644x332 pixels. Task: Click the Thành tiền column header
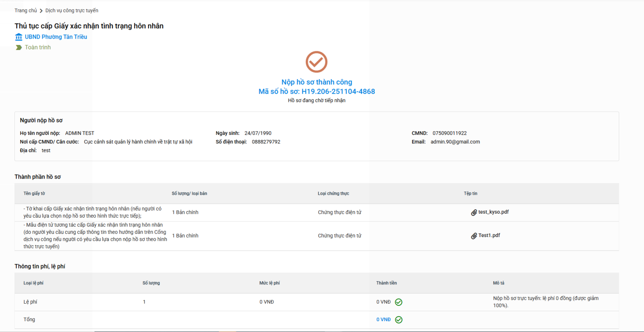(x=386, y=283)
